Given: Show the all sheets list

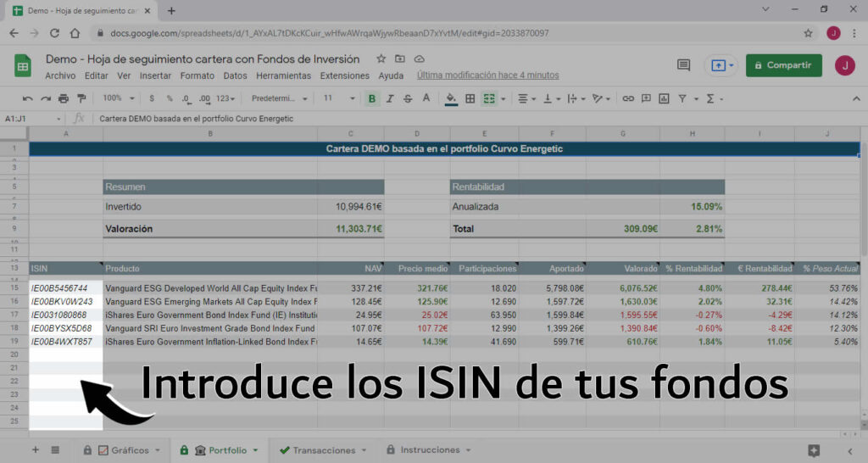Looking at the screenshot, I should (55, 449).
